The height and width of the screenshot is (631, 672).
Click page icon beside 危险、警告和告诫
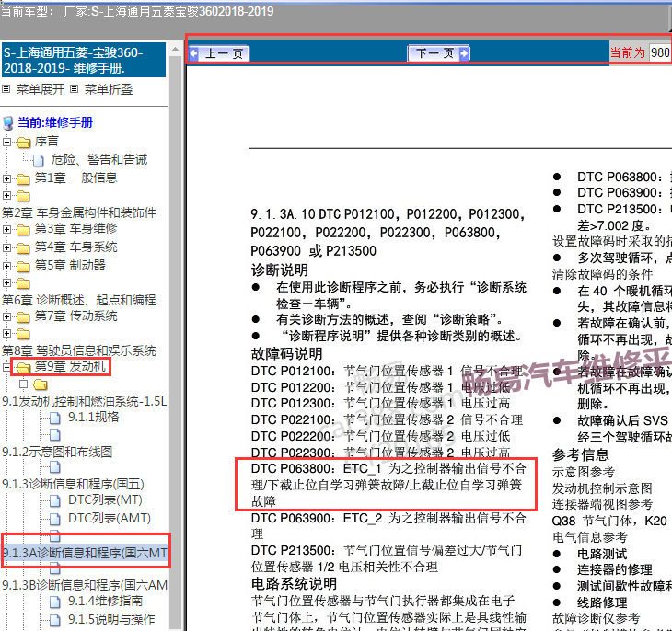39,161
